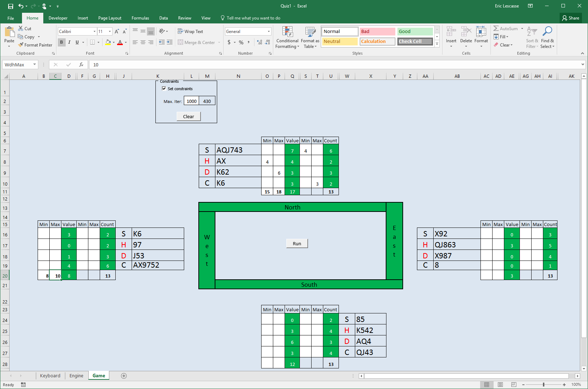Switch to the Developer ribbon tab

coord(58,18)
